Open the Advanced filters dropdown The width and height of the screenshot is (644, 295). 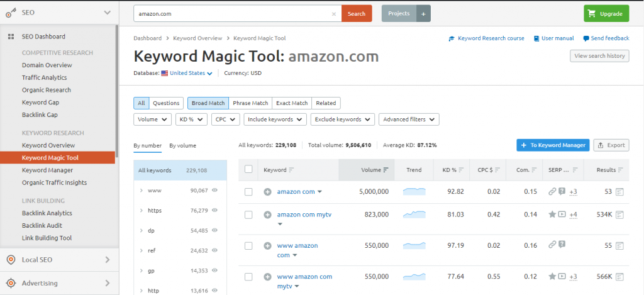409,120
